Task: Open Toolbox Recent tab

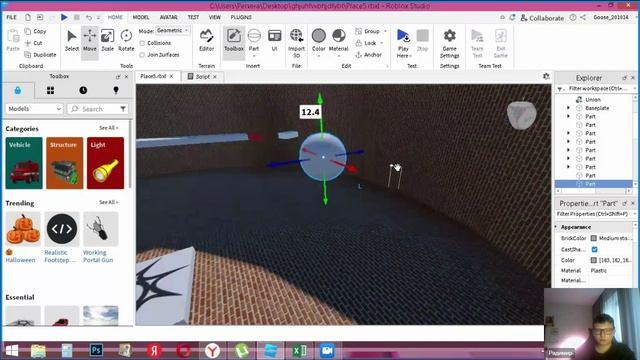Action: pyautogui.click(x=83, y=90)
